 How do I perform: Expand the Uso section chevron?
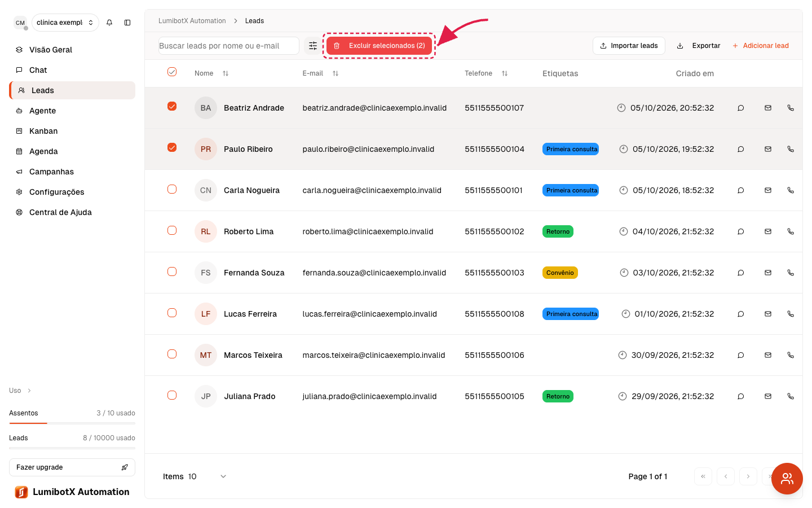click(x=29, y=391)
